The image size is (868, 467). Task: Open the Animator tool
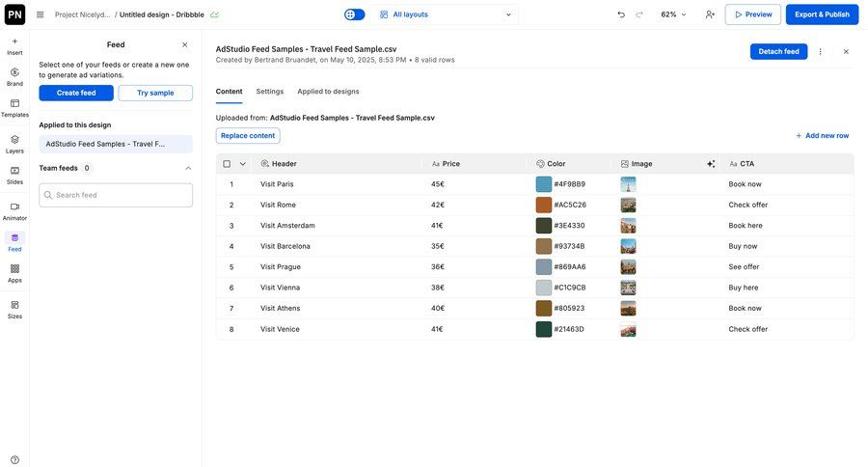pos(14,210)
